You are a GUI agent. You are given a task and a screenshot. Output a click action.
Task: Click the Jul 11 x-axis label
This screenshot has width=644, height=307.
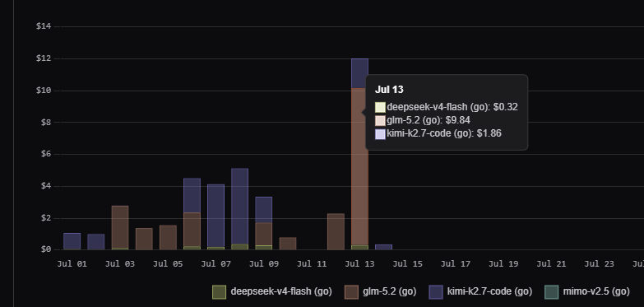pos(312,264)
